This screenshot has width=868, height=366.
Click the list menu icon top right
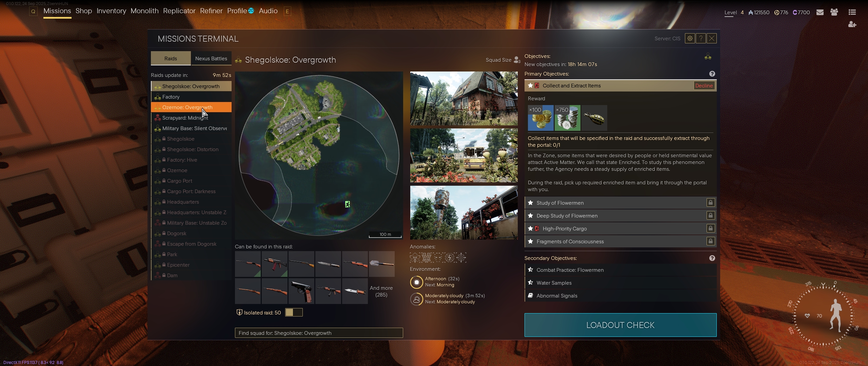click(852, 12)
